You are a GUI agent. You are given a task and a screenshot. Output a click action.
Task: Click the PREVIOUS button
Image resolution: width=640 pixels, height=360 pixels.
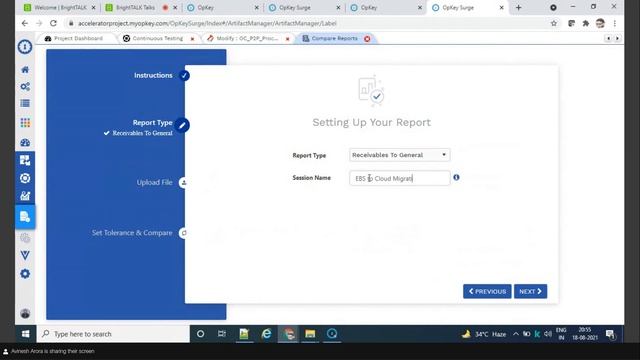(487, 291)
